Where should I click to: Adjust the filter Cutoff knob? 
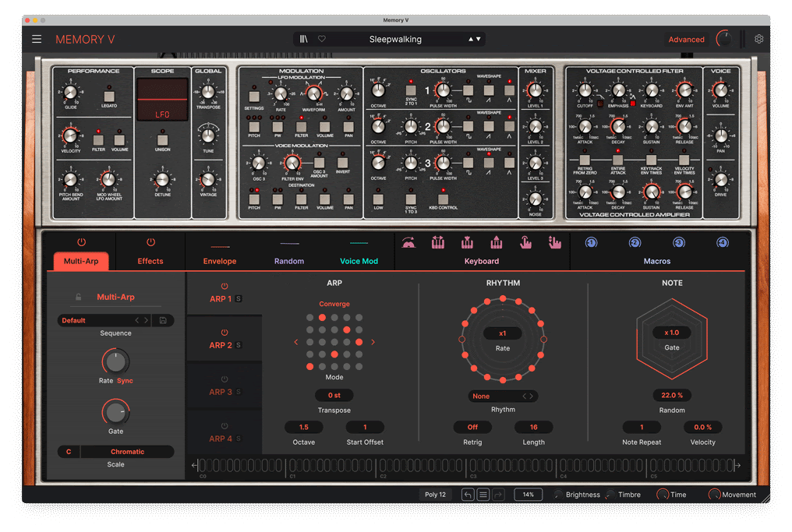tap(585, 91)
